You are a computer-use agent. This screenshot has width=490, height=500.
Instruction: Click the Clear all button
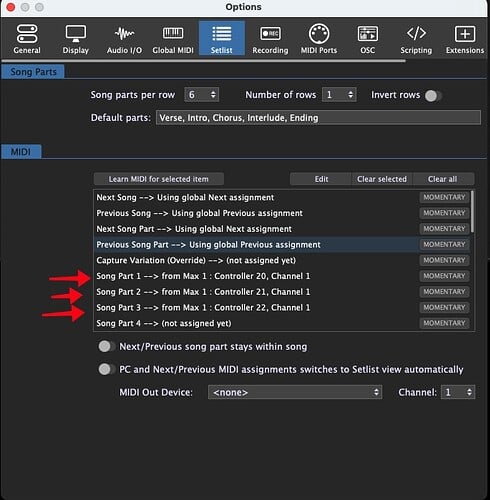pos(443,179)
